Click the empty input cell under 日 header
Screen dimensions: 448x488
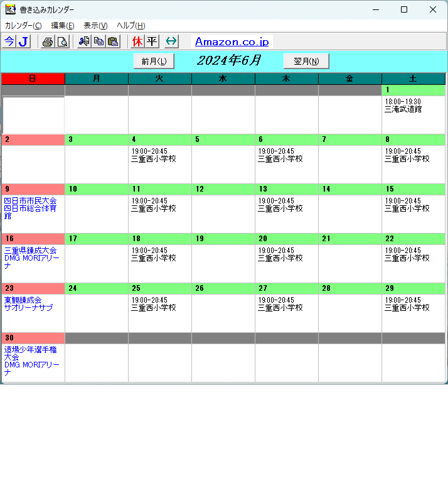pyautogui.click(x=33, y=114)
